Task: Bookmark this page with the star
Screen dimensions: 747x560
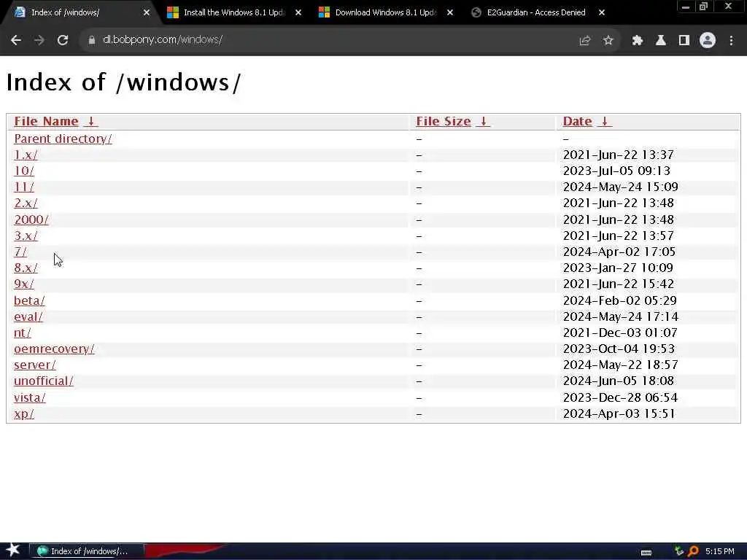Action: pyautogui.click(x=608, y=41)
